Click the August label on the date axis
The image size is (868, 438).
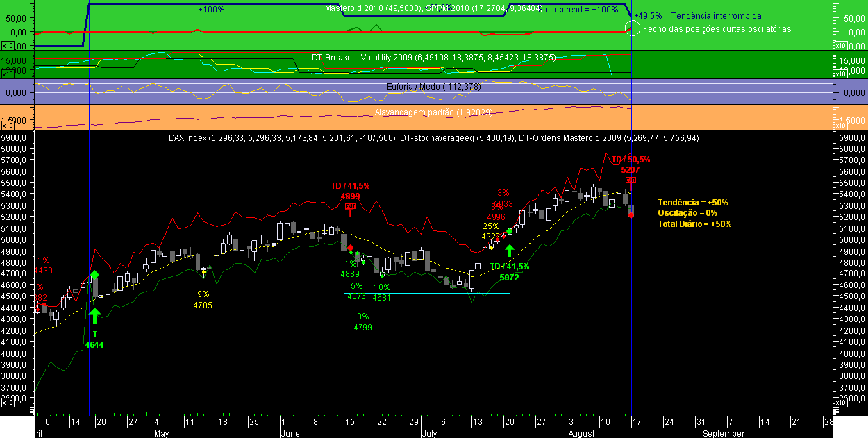pos(581,433)
